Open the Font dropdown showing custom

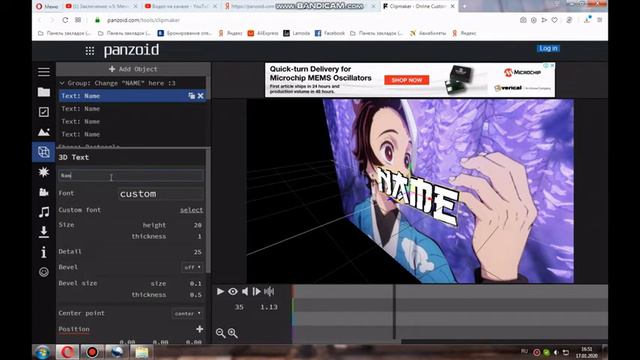[x=160, y=193]
